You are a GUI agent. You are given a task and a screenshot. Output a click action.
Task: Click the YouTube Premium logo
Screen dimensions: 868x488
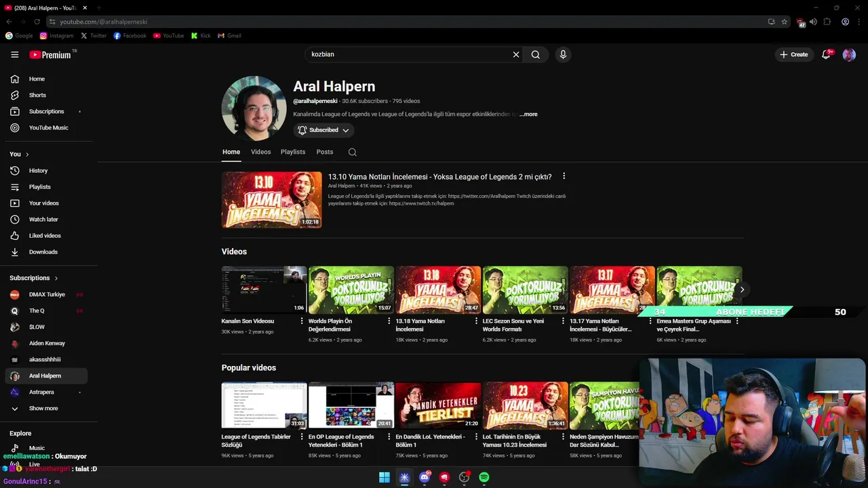pos(50,55)
